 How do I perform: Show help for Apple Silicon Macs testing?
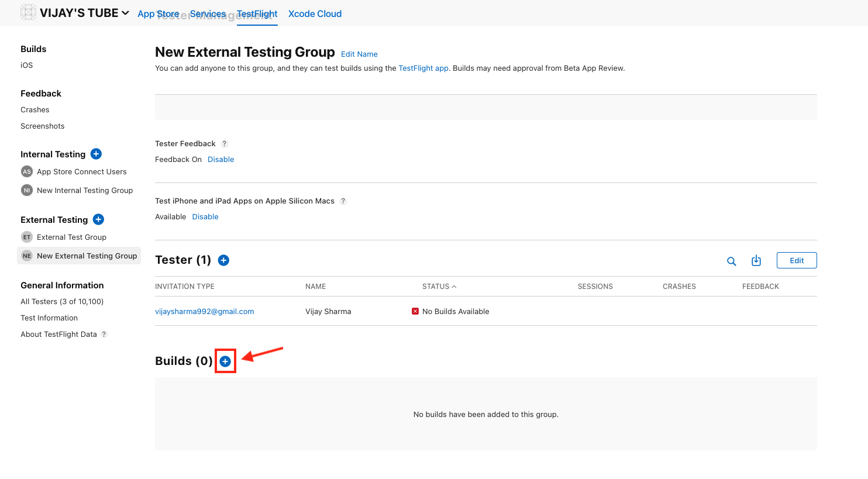coord(343,201)
